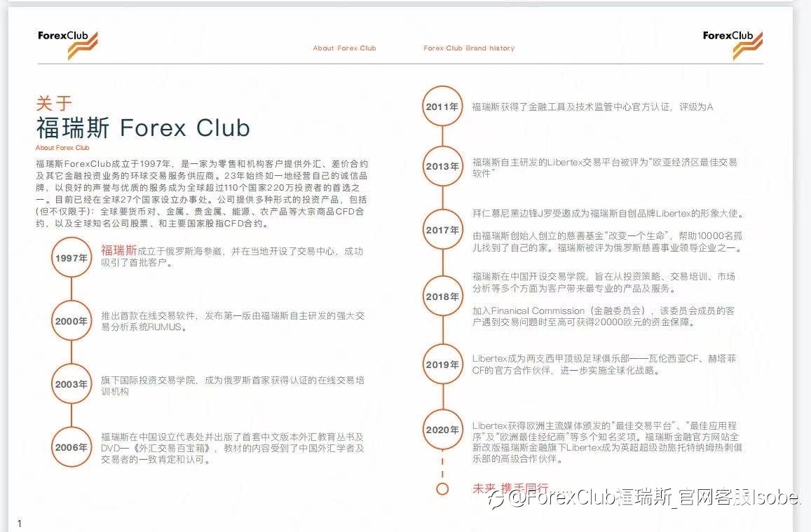Screen dimensions: 811x532
Task: Click the 关于 orange heading
Action: 54,103
